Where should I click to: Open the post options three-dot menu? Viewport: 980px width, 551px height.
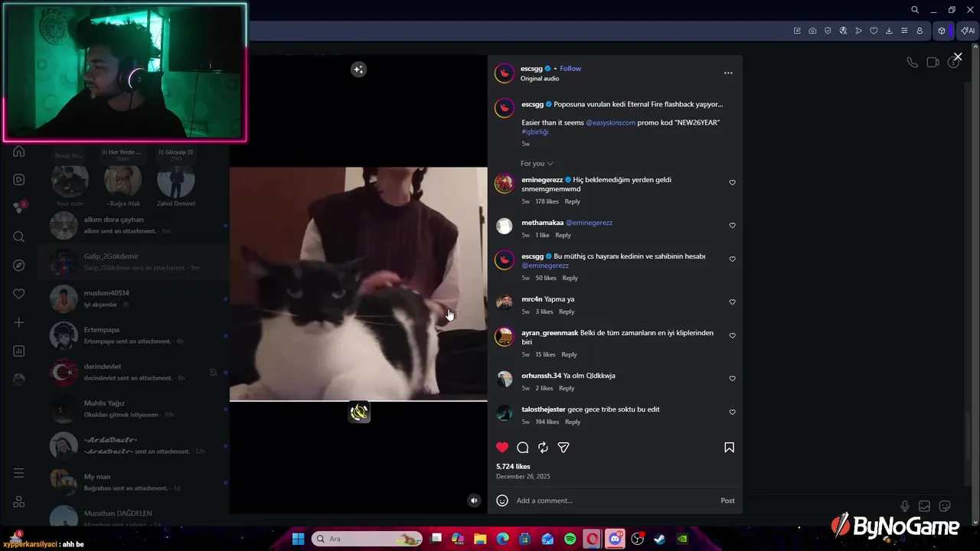[728, 73]
